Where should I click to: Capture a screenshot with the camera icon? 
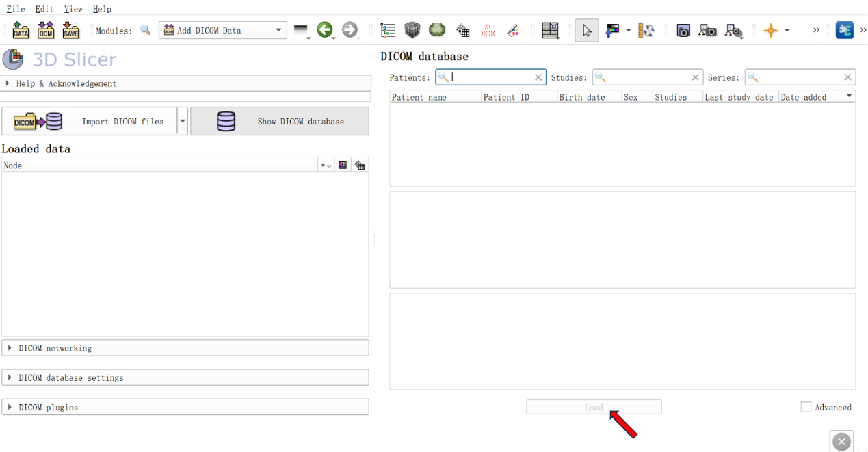point(683,31)
